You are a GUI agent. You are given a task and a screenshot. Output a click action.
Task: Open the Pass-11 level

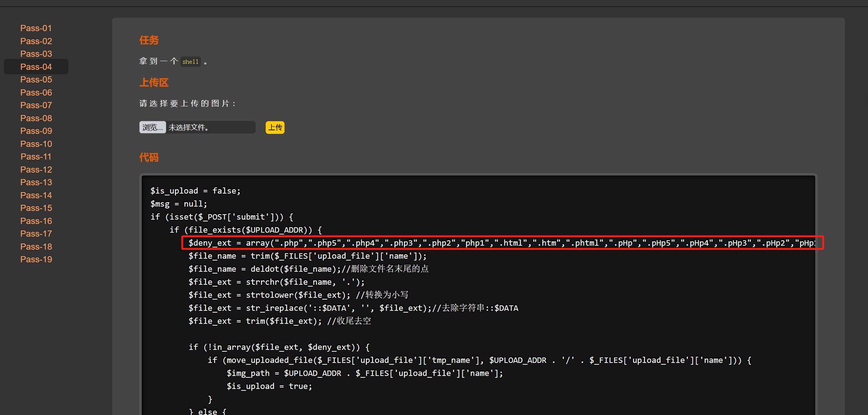[x=36, y=157]
